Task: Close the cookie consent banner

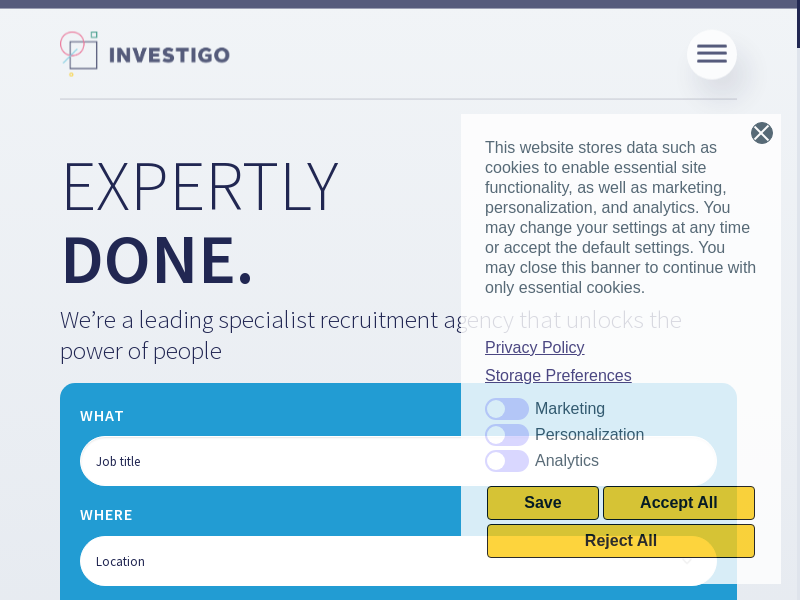Action: click(762, 133)
